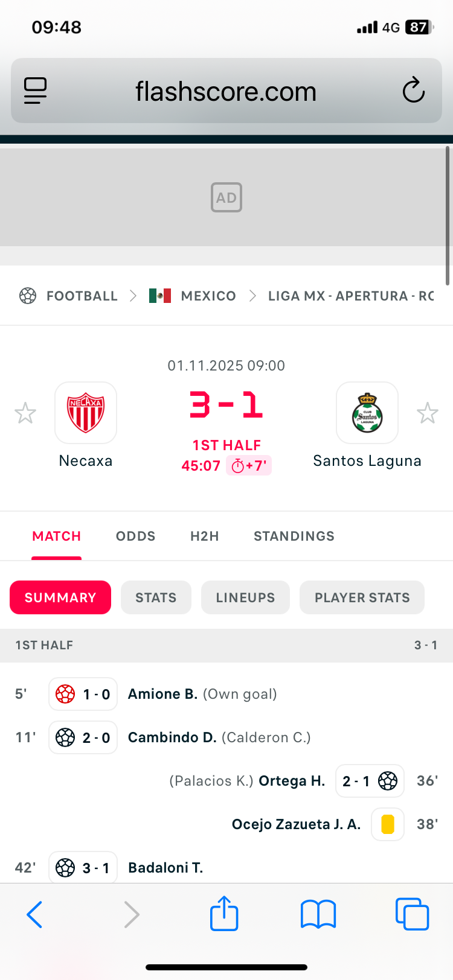The image size is (453, 980).
Task: Tap the Safari back arrow
Action: [35, 914]
